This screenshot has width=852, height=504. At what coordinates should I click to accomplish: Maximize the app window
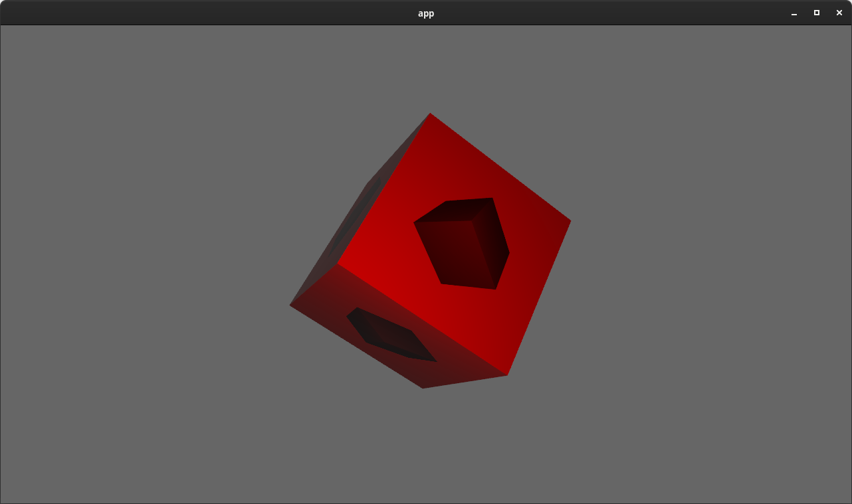(x=817, y=13)
